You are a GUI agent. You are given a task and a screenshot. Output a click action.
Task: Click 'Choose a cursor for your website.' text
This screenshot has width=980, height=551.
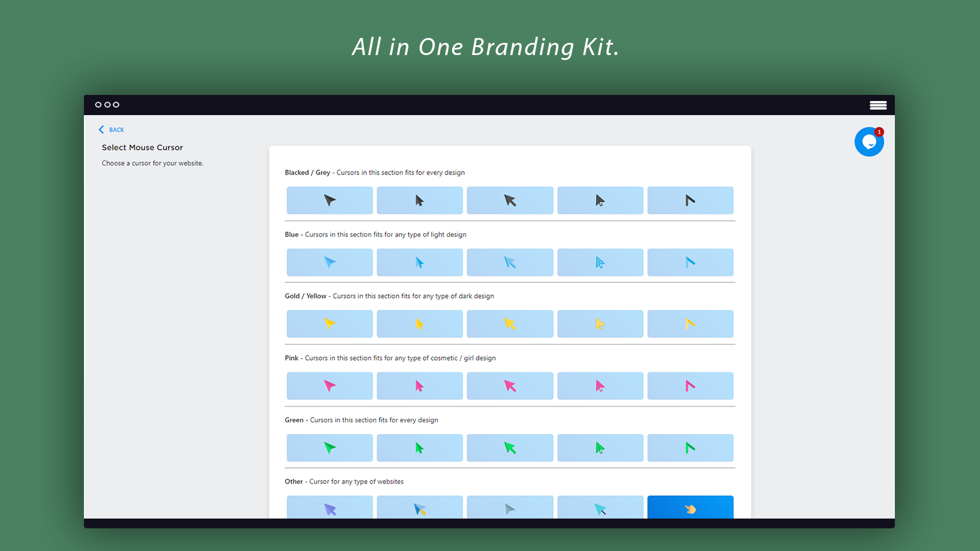tap(153, 163)
